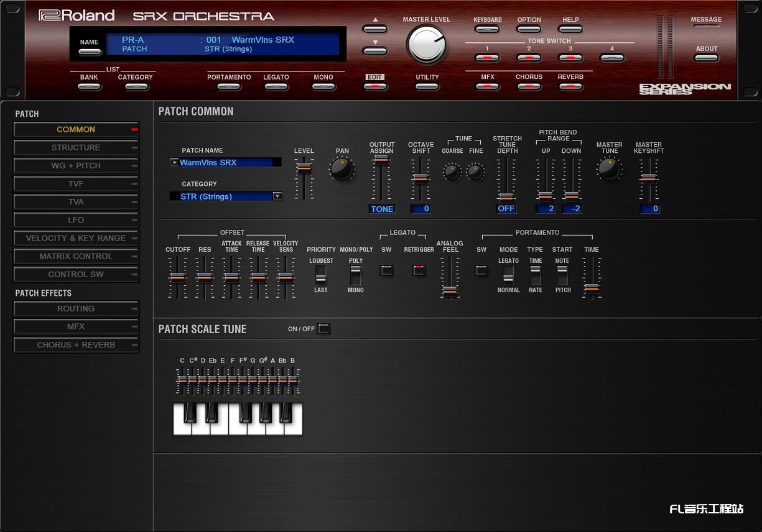Turn on the REVERB effect button
This screenshot has height=532, width=762.
pos(570,88)
